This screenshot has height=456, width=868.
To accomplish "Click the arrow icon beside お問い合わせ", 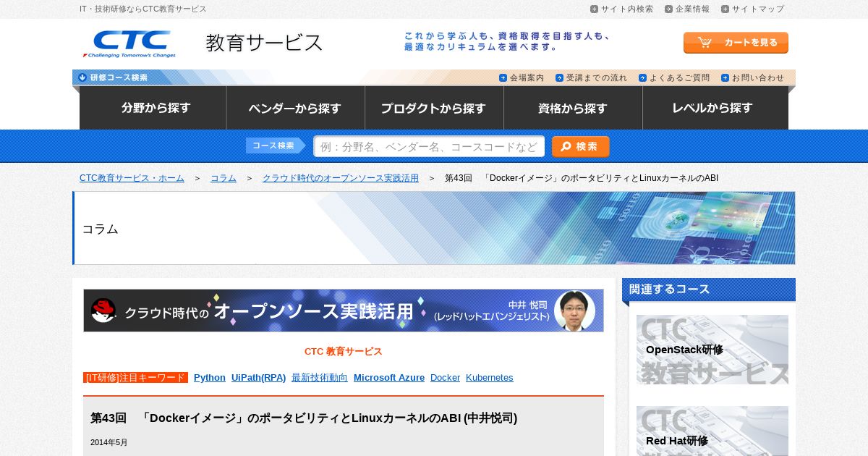I will tap(725, 77).
